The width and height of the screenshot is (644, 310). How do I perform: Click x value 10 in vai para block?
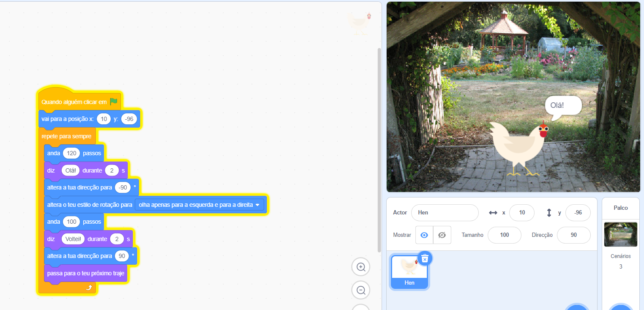pyautogui.click(x=104, y=119)
